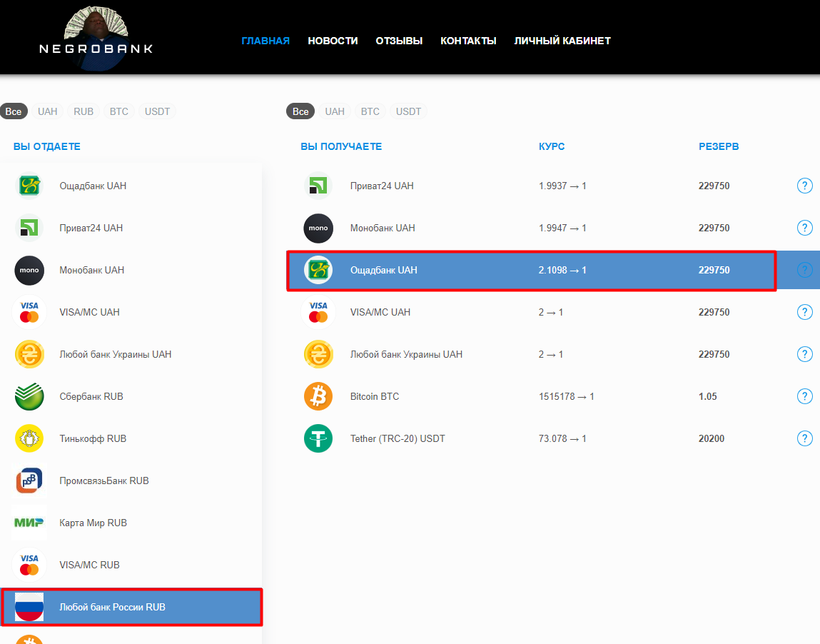This screenshot has width=820, height=644.
Task: Select the Все filter above the give list
Action: click(x=14, y=111)
